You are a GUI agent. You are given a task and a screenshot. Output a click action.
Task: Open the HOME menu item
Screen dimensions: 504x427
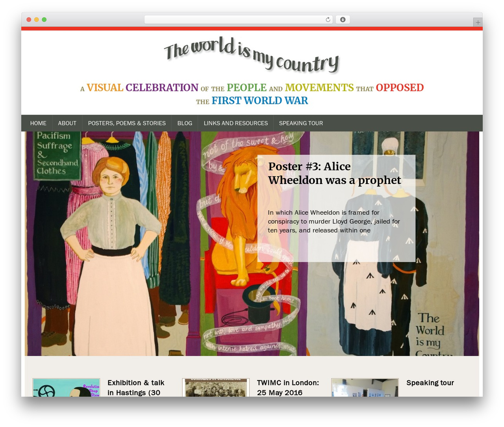[38, 123]
